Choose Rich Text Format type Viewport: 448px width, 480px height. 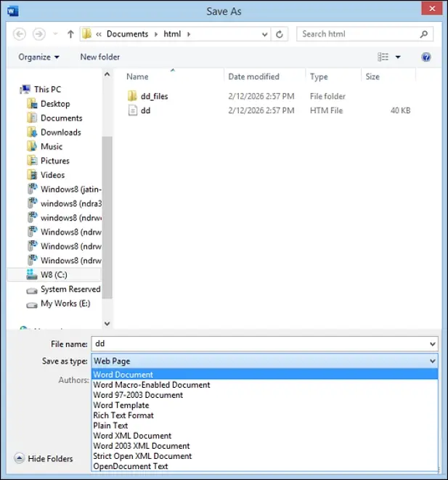tap(265, 415)
